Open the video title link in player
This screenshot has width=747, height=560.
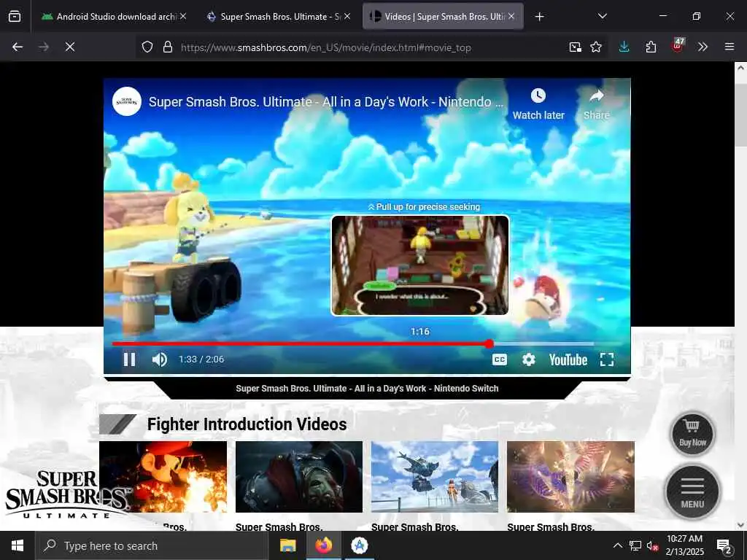326,102
